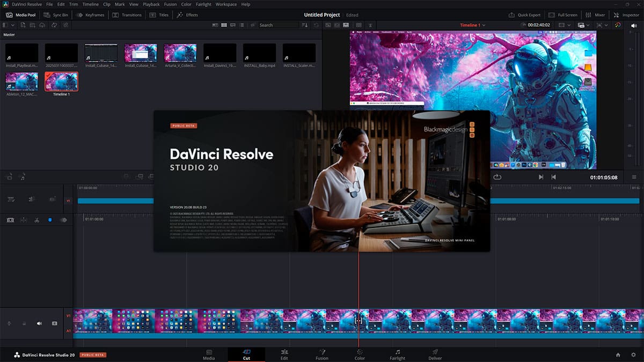Switch to the Edit page tab
644x362 pixels.
[x=284, y=354]
